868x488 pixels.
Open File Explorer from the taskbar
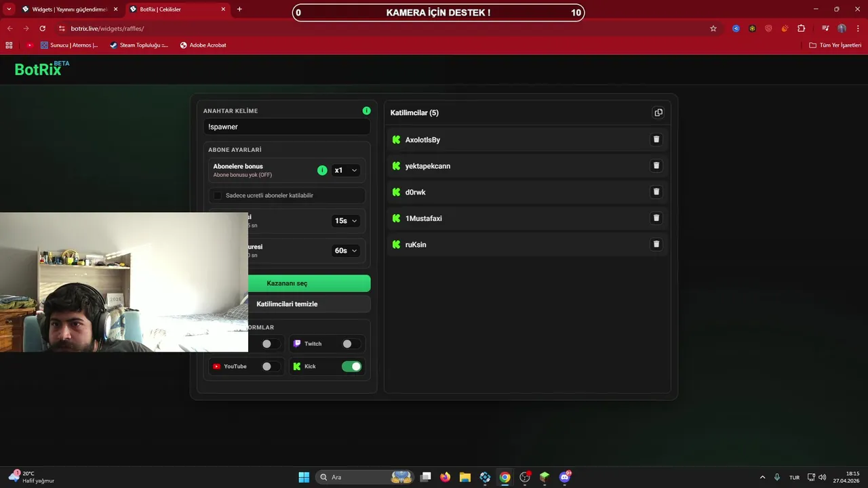coord(465,477)
